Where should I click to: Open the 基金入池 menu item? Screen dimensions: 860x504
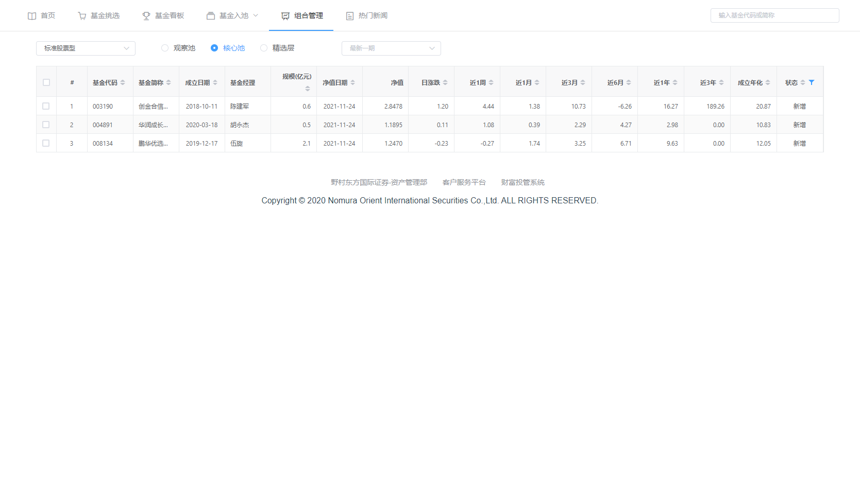(232, 15)
